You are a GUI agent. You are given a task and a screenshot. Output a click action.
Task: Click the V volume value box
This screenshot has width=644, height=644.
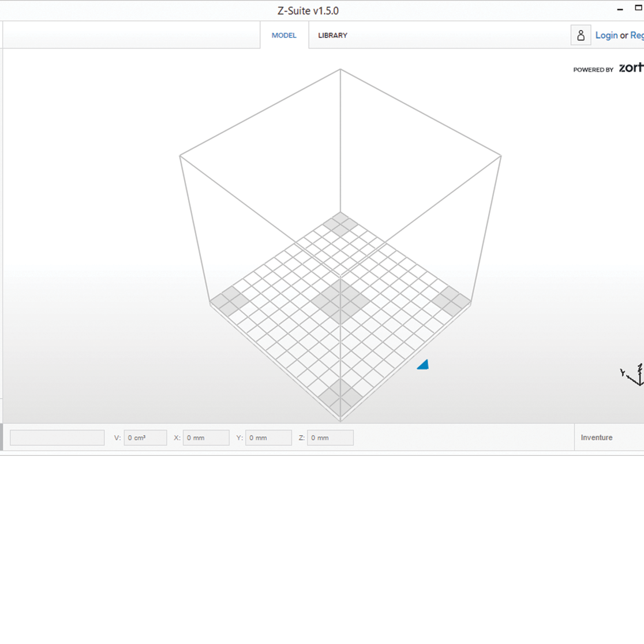click(145, 437)
